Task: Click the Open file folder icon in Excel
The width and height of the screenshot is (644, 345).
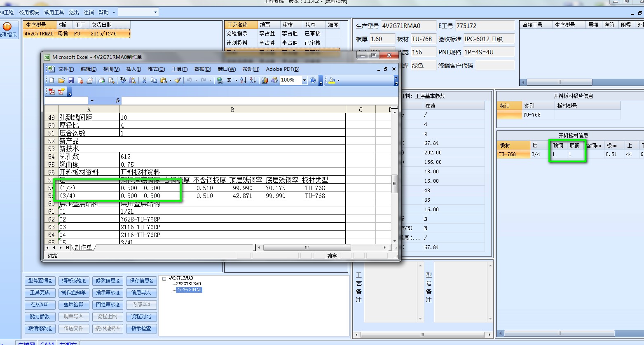Action: click(x=61, y=80)
